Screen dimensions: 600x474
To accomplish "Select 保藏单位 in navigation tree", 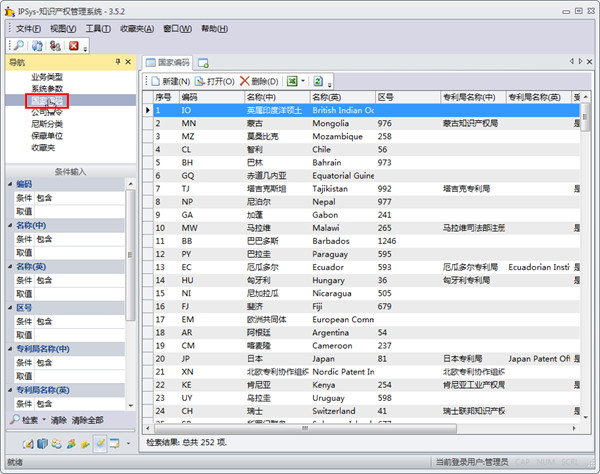I will [47, 136].
